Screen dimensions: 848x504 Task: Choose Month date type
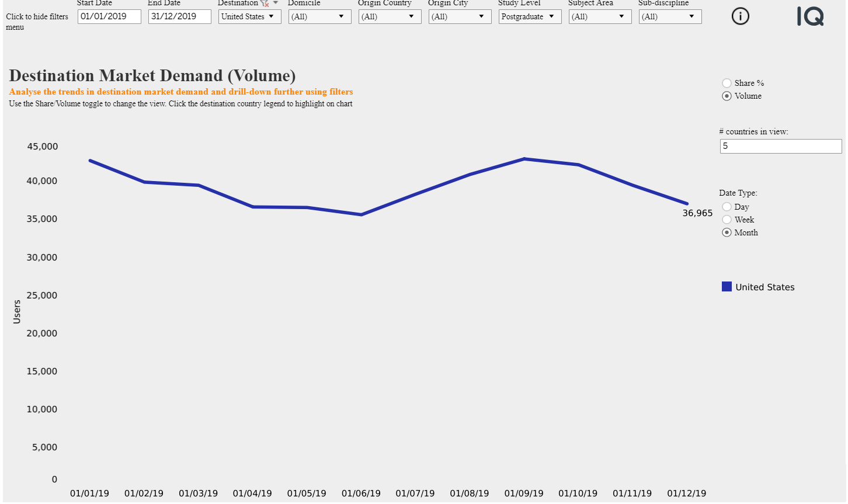pyautogui.click(x=727, y=232)
